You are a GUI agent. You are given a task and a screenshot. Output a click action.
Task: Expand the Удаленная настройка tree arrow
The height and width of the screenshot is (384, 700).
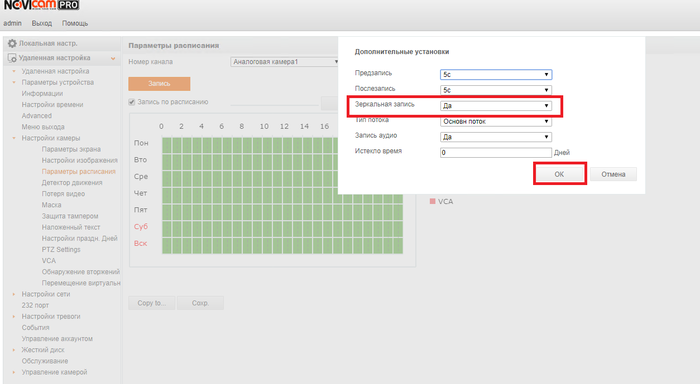pyautogui.click(x=14, y=71)
